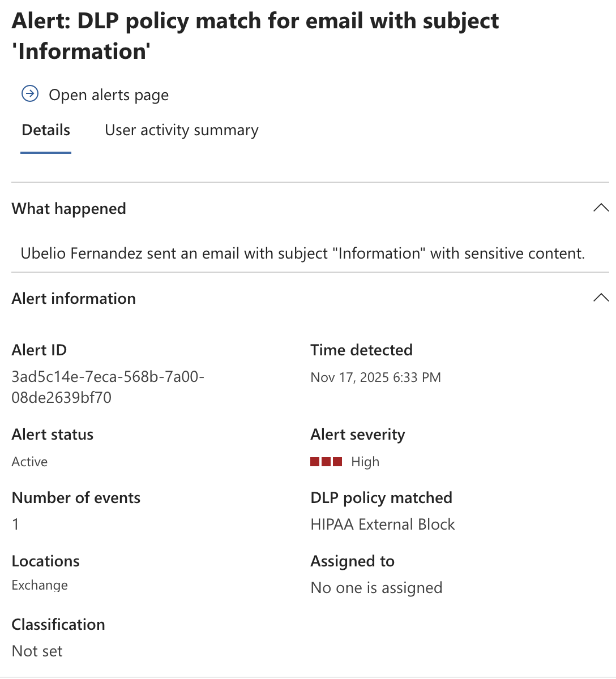Select the Alert ID value text

click(108, 387)
